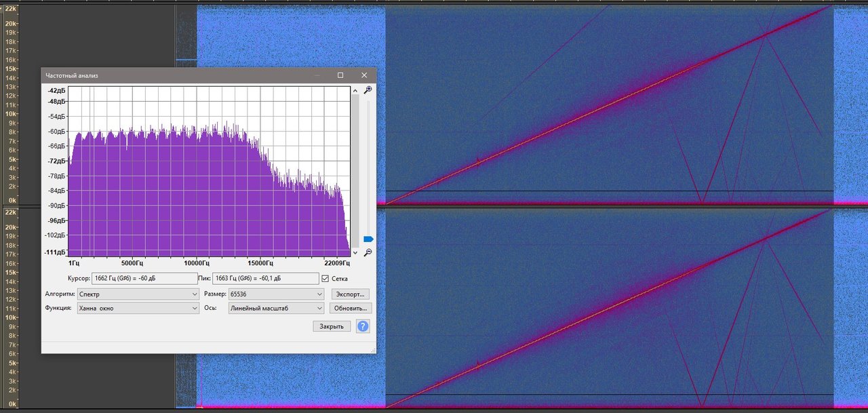Click the scrollbar down arrow beside the plot
Screen dimensions: 868x413
click(x=355, y=251)
